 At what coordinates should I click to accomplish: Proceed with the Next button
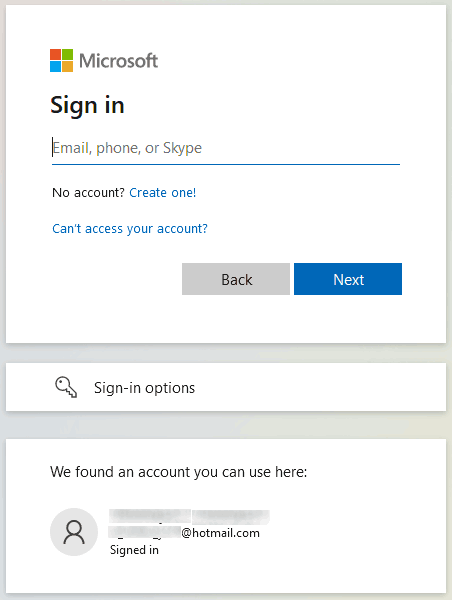click(348, 279)
